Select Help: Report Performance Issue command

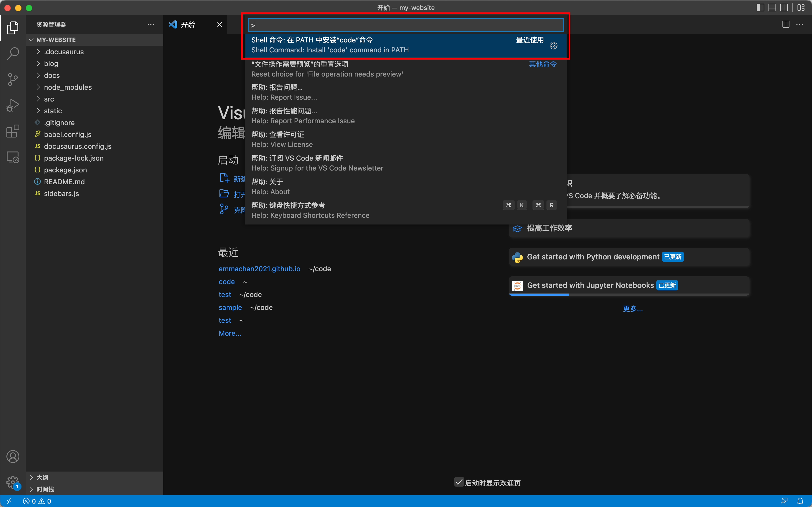[406, 116]
